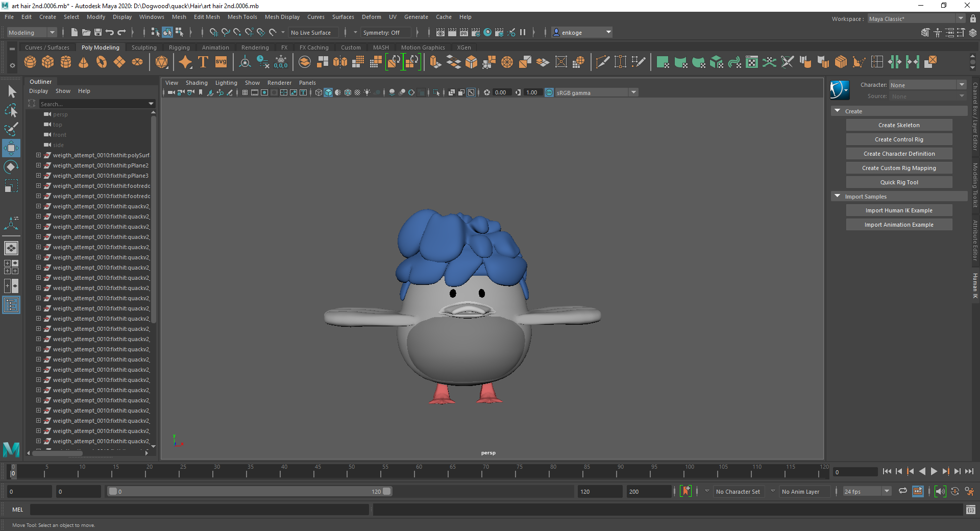This screenshot has width=980, height=531.
Task: Select the Lasso selection tool
Action: 11,110
